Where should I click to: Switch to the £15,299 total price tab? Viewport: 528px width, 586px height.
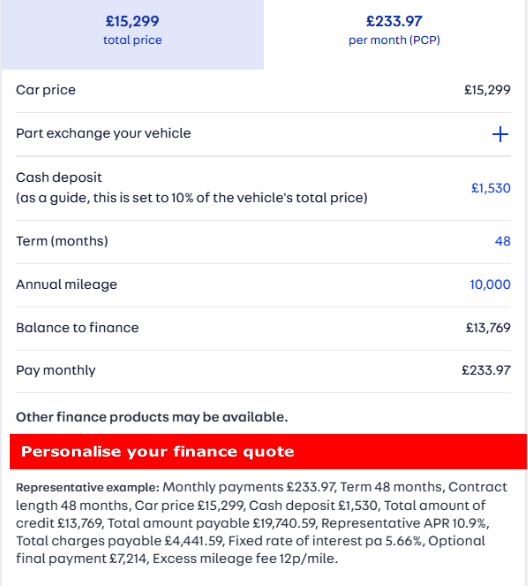click(132, 35)
